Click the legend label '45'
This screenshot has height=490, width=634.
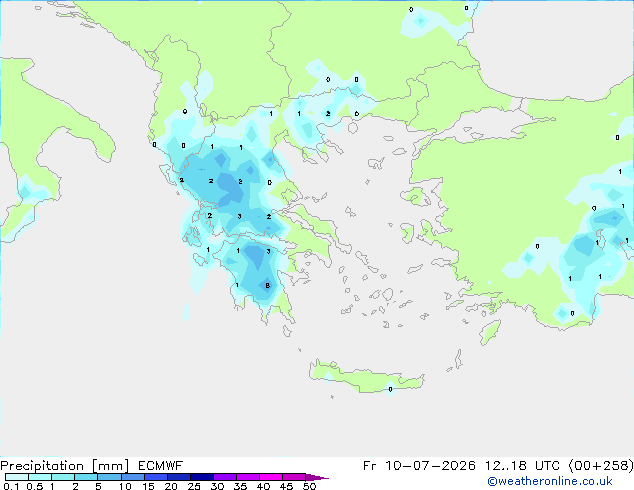click(286, 486)
